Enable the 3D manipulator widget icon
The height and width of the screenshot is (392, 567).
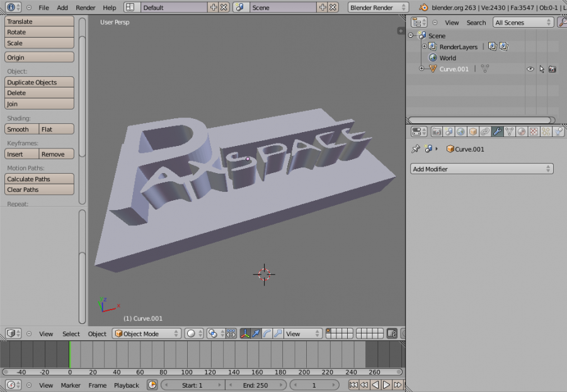[244, 333]
